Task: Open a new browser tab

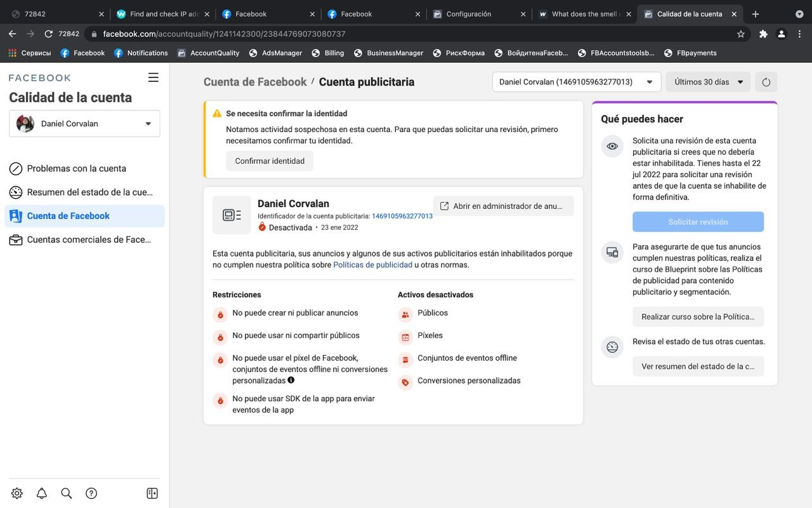Action: click(x=755, y=14)
